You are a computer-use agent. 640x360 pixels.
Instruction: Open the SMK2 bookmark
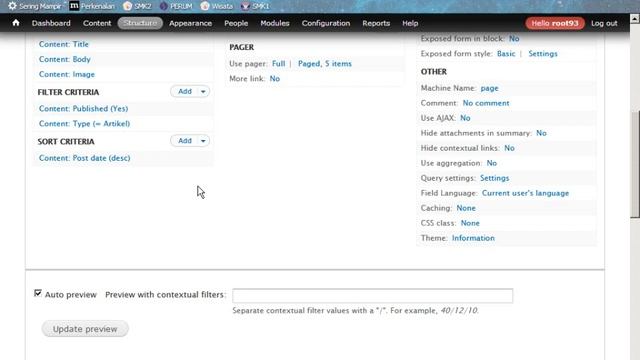point(137,6)
